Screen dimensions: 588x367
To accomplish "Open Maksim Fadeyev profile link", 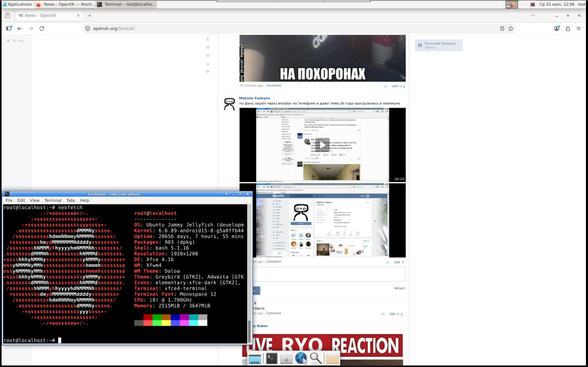I will (x=254, y=98).
